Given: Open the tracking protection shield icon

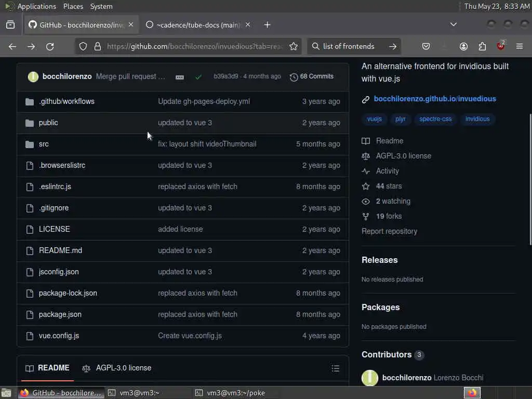Looking at the screenshot, I should [83, 46].
